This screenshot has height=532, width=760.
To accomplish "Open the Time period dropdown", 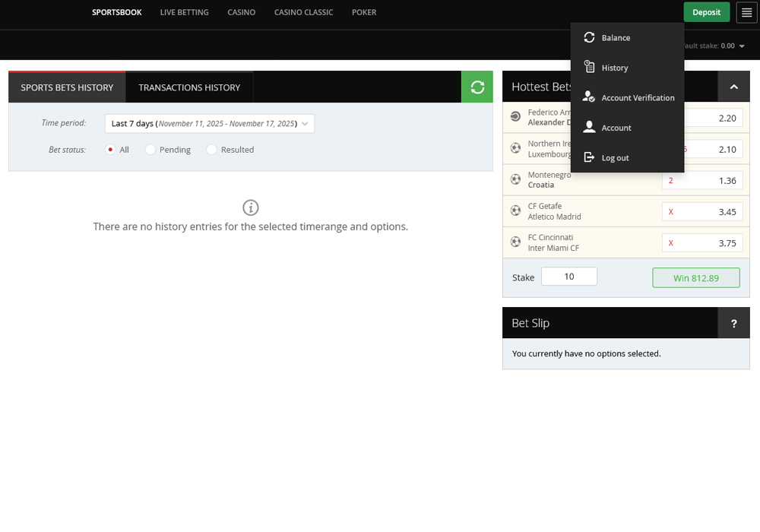I will (x=209, y=123).
